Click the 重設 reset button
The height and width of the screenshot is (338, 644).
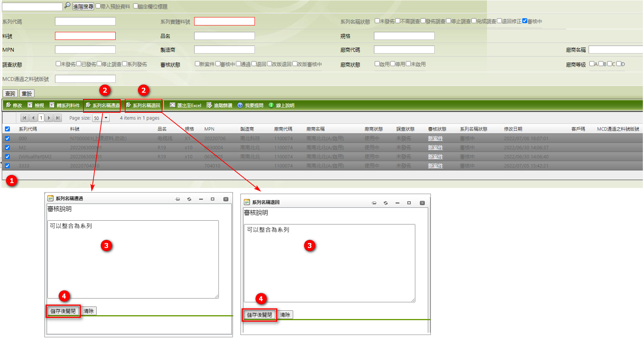tap(27, 93)
